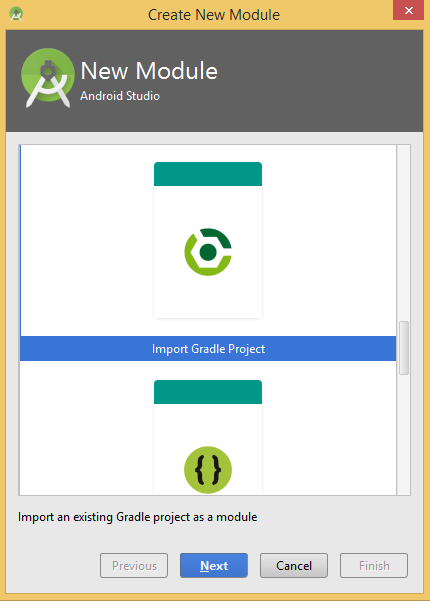Click the New Module heading text

(x=149, y=71)
